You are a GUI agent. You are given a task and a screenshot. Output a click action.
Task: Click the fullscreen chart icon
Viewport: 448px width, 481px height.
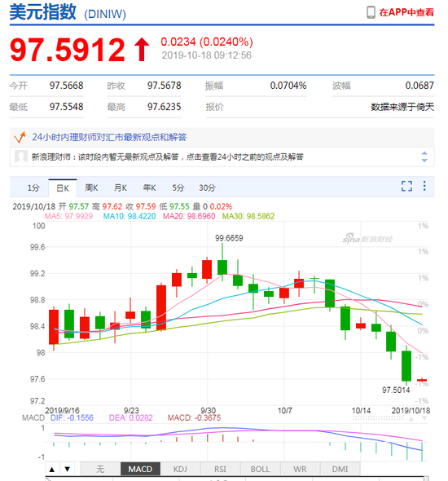click(406, 186)
